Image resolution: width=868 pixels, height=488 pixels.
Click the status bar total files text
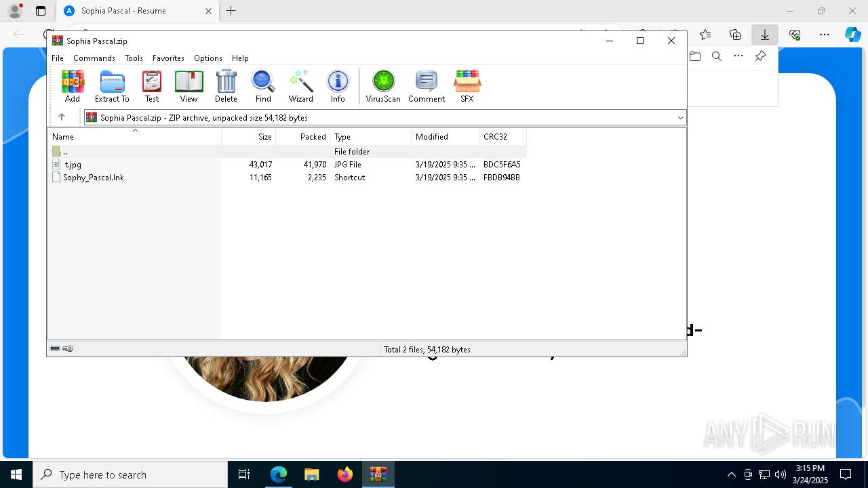pyautogui.click(x=427, y=350)
